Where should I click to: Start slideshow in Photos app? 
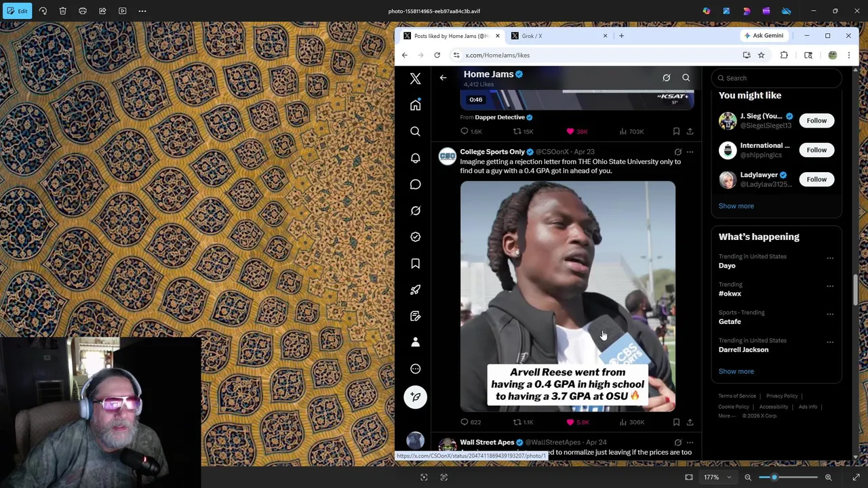tap(123, 11)
